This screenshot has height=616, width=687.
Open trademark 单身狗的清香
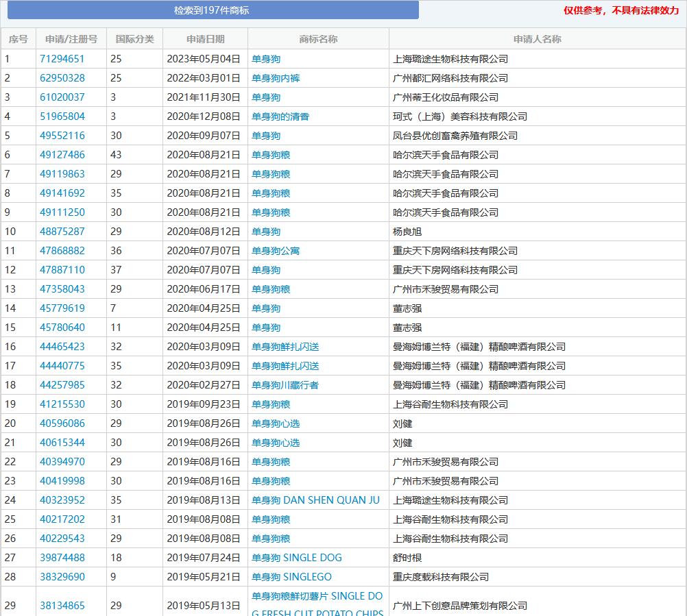point(280,116)
